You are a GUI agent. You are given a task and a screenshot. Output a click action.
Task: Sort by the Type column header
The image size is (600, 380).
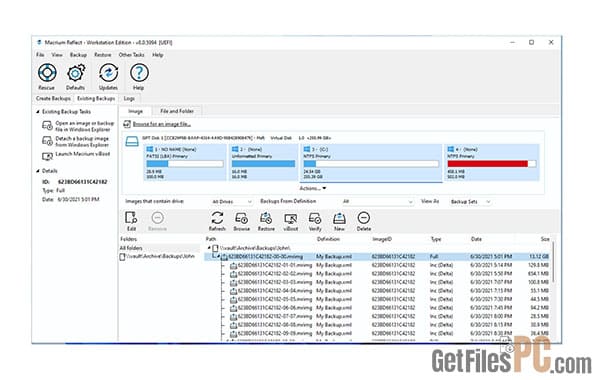tap(436, 239)
